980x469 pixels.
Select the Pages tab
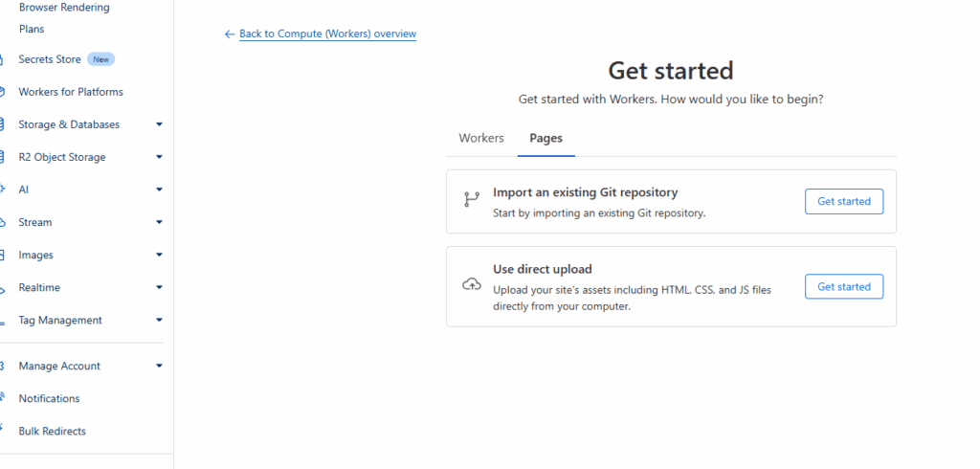click(546, 138)
